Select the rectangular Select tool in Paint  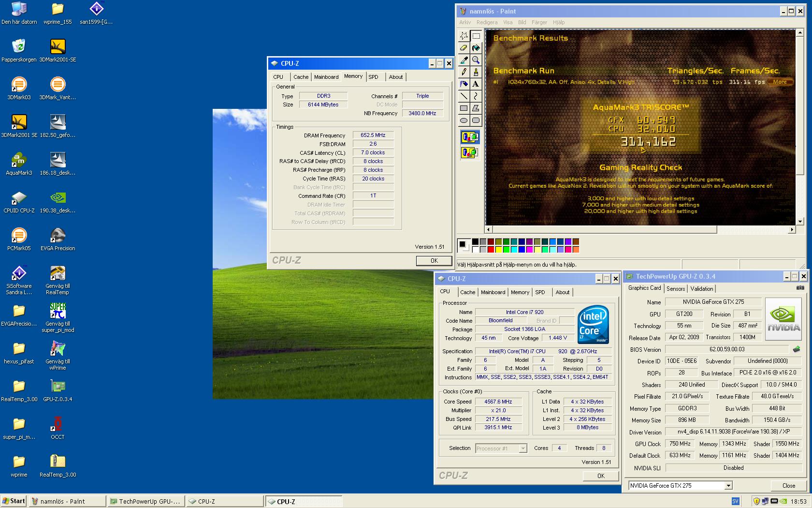[476, 36]
